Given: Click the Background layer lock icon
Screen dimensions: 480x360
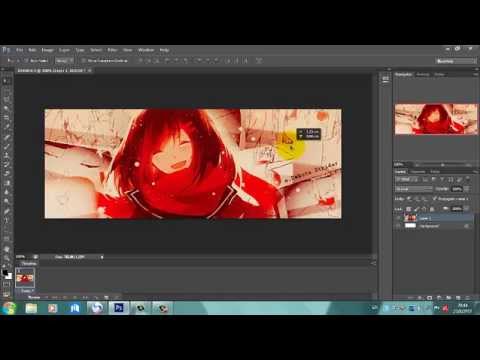Looking at the screenshot, I should (x=466, y=226).
